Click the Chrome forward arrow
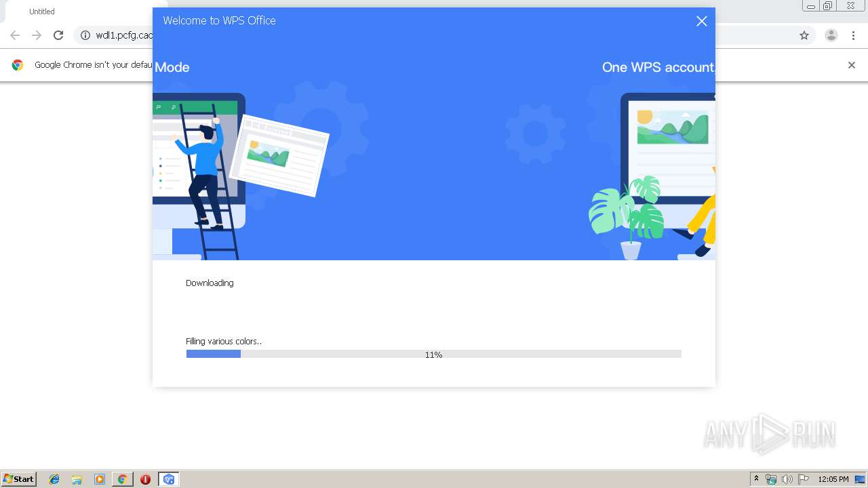 click(x=37, y=35)
